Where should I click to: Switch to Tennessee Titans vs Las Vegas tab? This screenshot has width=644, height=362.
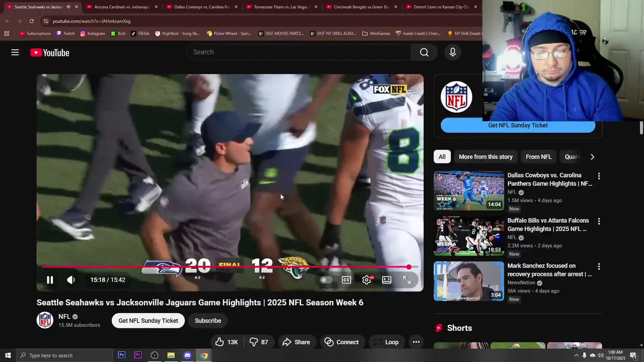click(281, 7)
